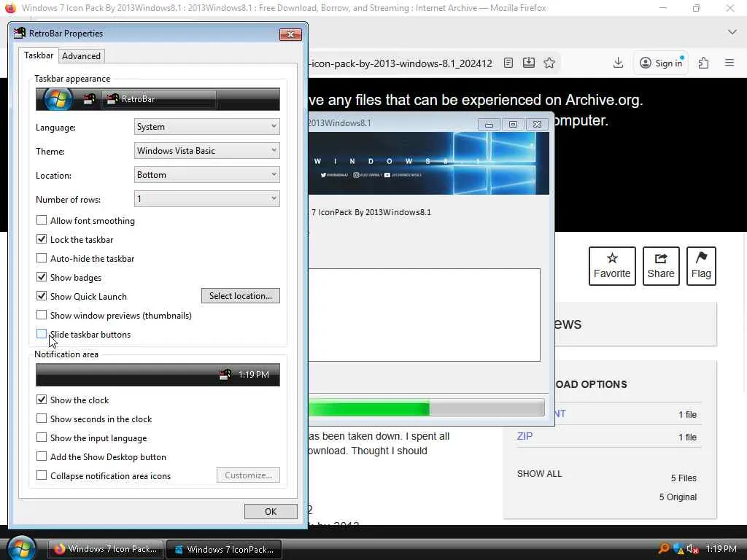Click the clock in the notification area preview
The image size is (747, 560).
(254, 375)
